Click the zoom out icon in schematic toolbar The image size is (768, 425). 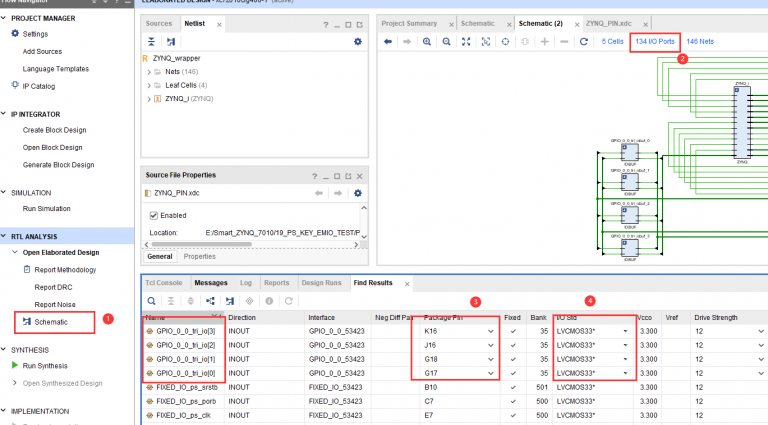click(x=446, y=41)
